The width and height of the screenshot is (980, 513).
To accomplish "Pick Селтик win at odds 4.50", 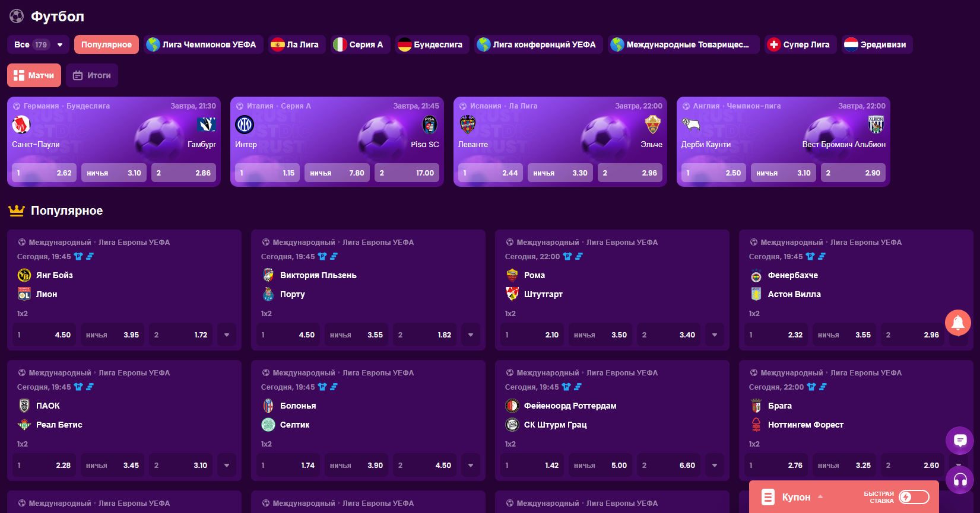I will point(424,466).
